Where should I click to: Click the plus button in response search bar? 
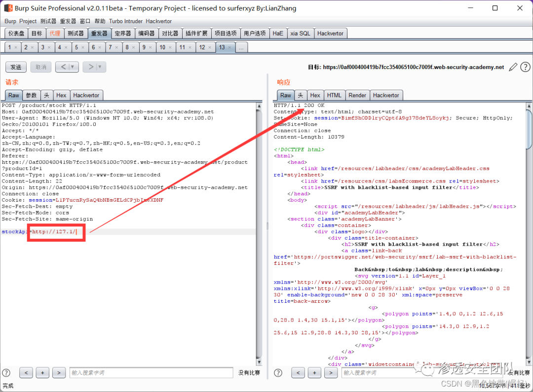(x=314, y=373)
